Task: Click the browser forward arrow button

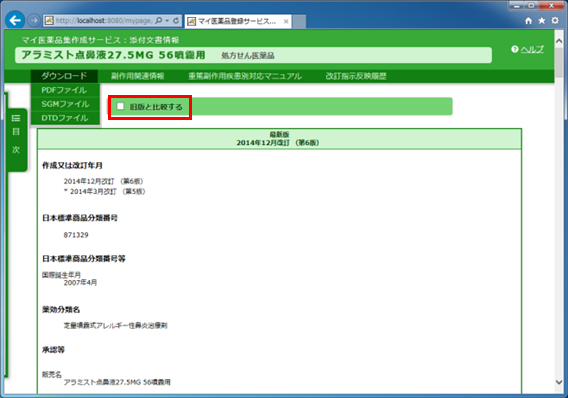Action: 34,21
